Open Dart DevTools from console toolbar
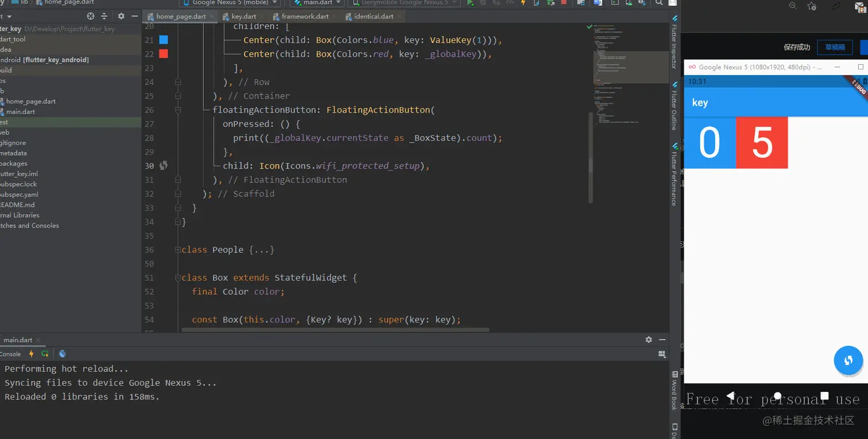Viewport: 868px width, 439px height. click(x=62, y=354)
